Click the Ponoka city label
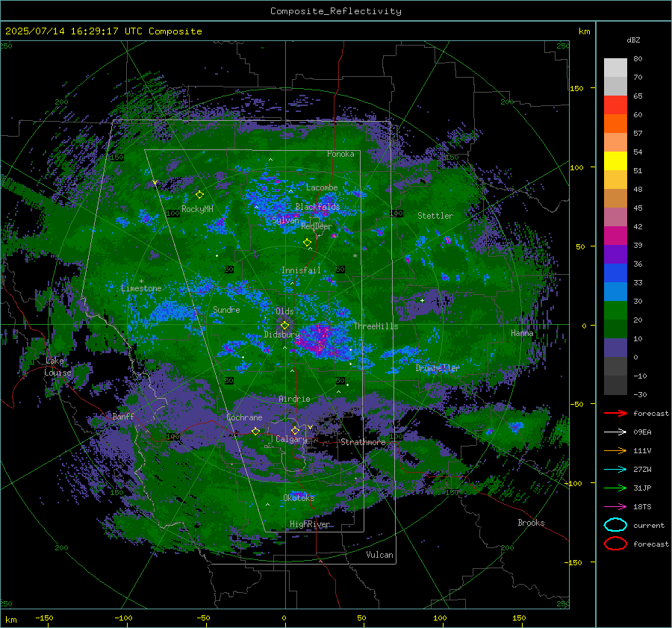 pyautogui.click(x=340, y=154)
